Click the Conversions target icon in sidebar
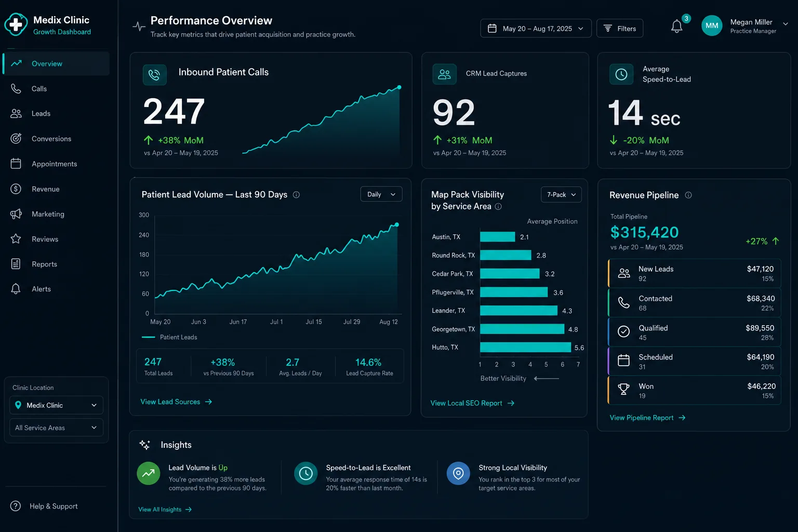Viewport: 798px width, 532px height. pos(16,139)
